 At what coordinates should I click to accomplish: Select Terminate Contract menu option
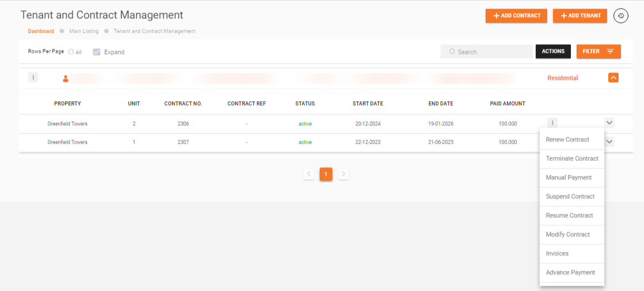coord(572,159)
